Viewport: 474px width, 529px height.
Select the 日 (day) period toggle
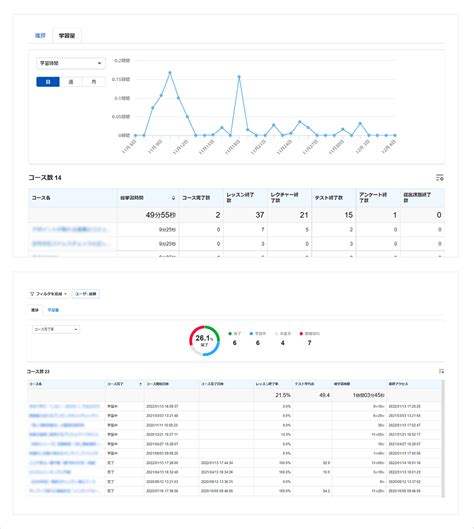coord(48,82)
